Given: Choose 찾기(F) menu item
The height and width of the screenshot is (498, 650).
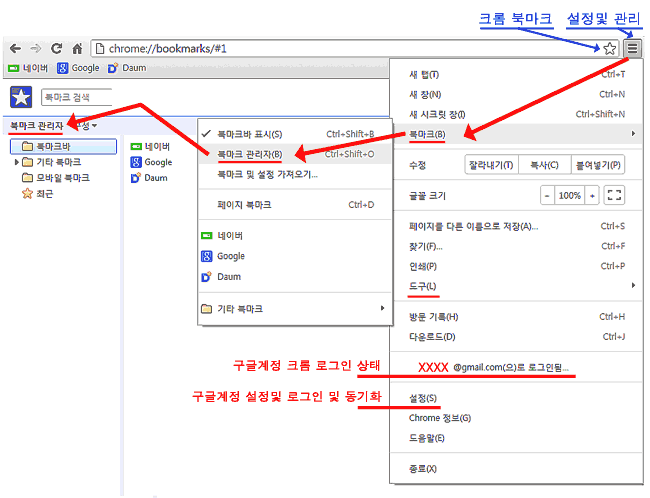Looking at the screenshot, I should click(x=517, y=246).
